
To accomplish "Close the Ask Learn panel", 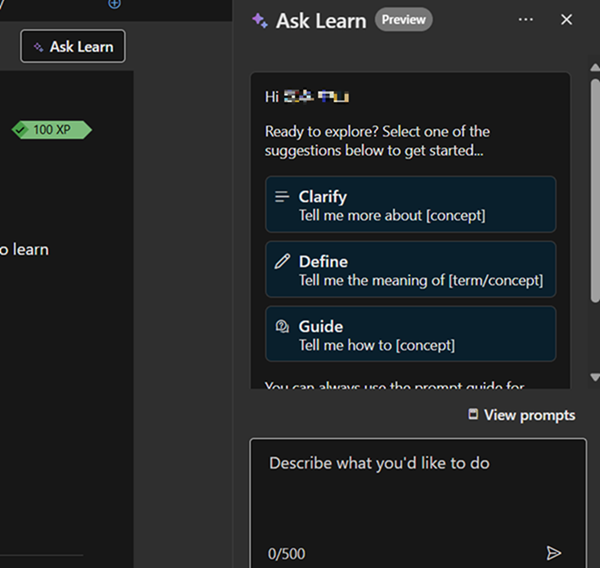I will pos(566,20).
